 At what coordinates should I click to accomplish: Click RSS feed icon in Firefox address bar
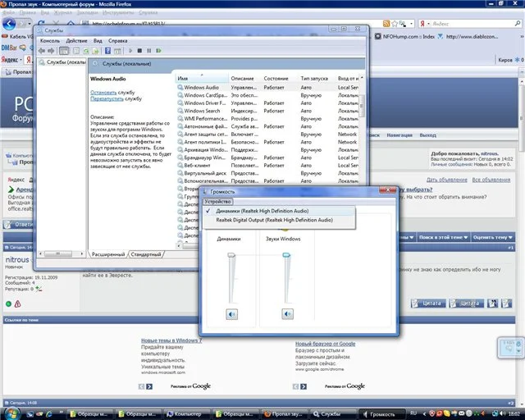pos(386,24)
